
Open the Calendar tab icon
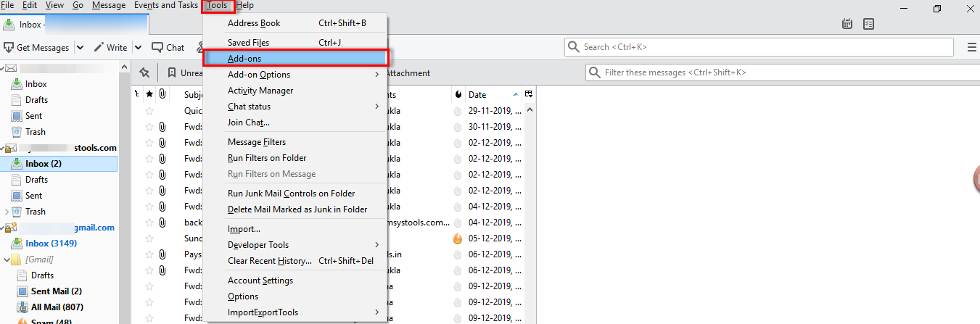[847, 24]
